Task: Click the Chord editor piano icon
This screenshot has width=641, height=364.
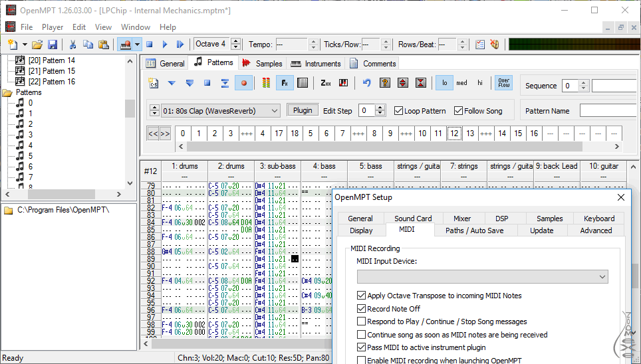Action: 343,83
